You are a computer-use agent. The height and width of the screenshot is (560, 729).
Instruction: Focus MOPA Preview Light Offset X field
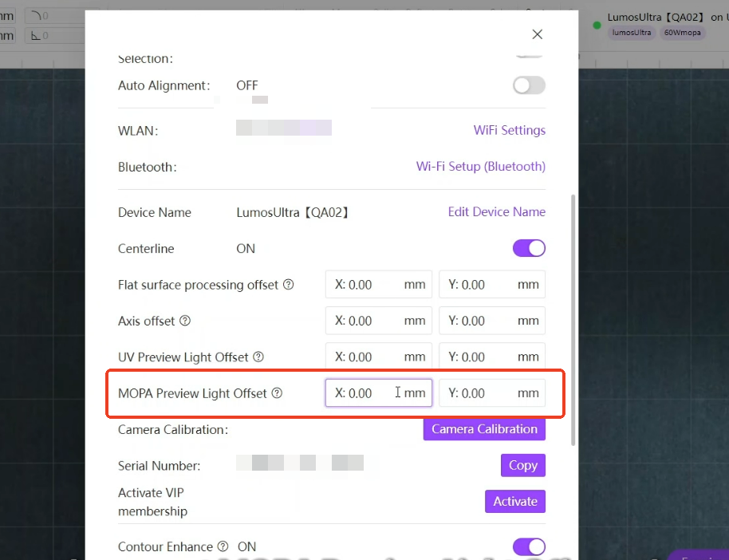(378, 393)
